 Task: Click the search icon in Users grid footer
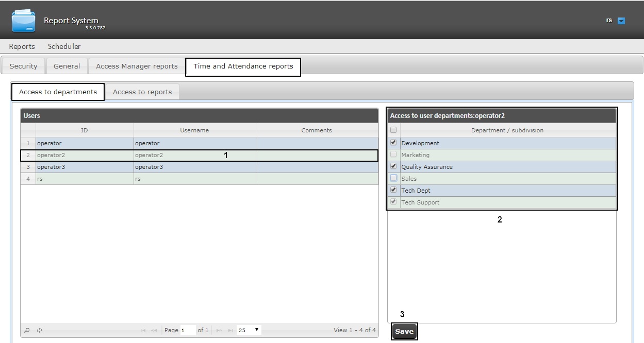27,330
